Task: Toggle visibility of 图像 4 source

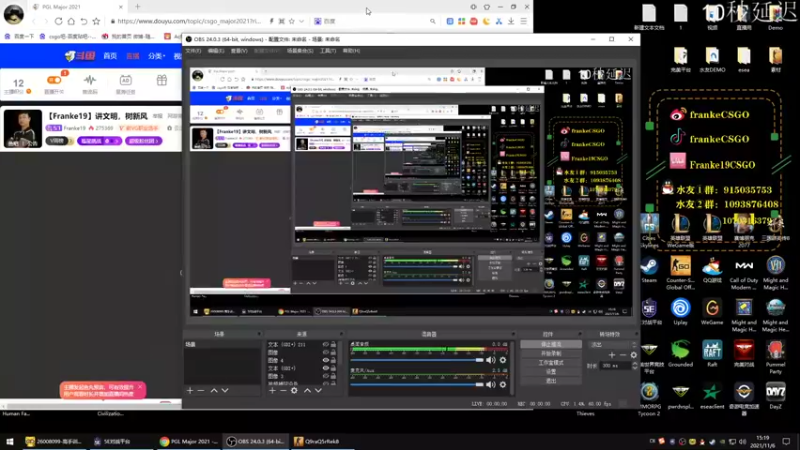Action: click(326, 360)
